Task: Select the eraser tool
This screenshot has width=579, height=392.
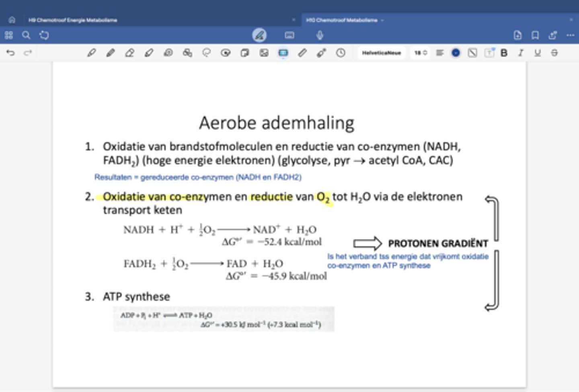Action: coord(129,53)
